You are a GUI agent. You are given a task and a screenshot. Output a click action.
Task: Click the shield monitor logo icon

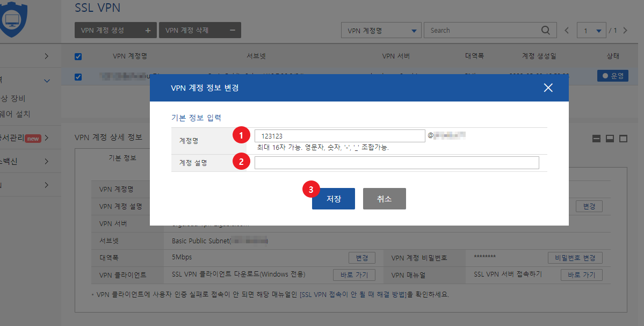point(13,19)
